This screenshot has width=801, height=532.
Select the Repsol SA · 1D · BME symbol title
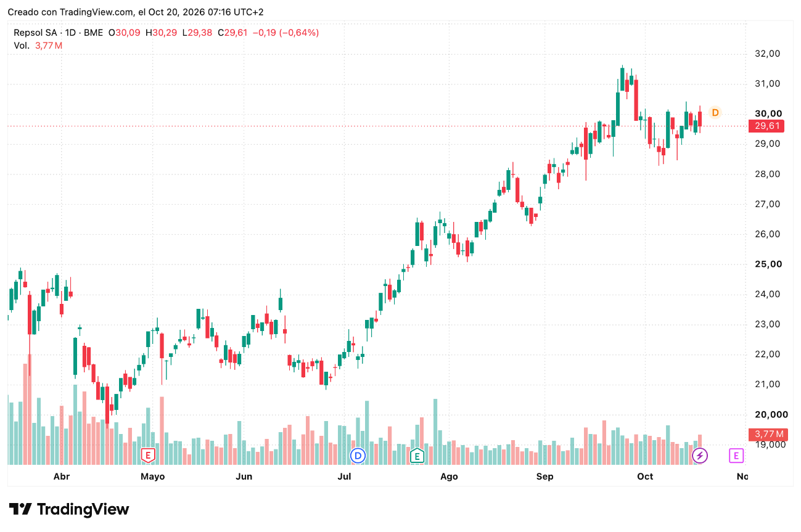pos(58,33)
